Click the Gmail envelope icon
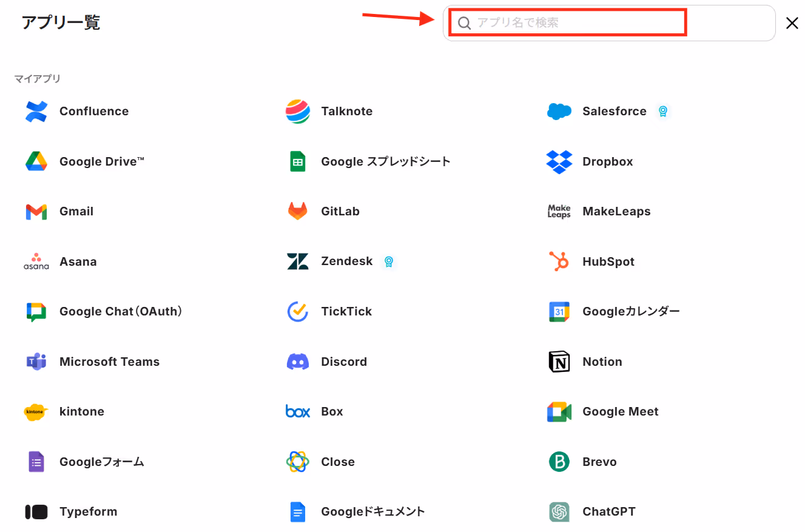This screenshot has width=805, height=532. point(36,212)
